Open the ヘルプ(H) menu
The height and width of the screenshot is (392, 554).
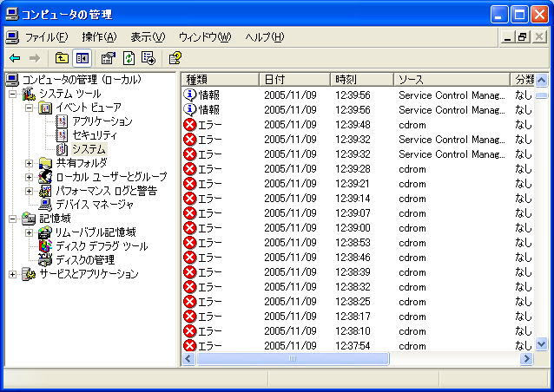(x=265, y=37)
